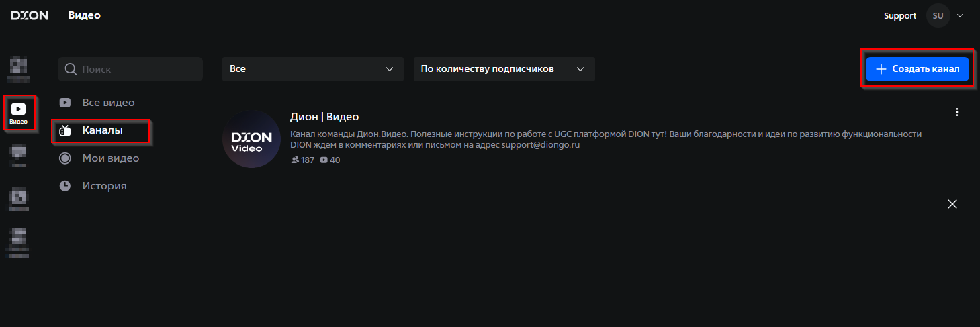Open the three-dot menu for Дион | Видео channel
This screenshot has height=327, width=980.
point(957,112)
